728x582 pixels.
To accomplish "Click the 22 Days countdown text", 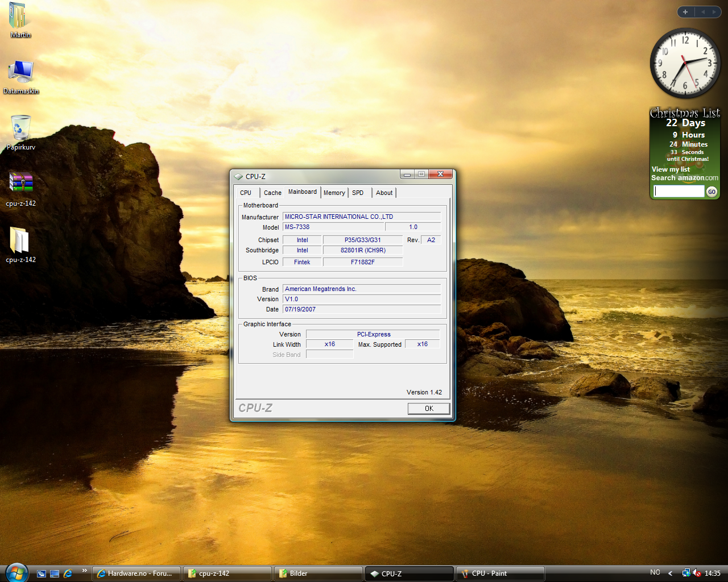I will 685,123.
